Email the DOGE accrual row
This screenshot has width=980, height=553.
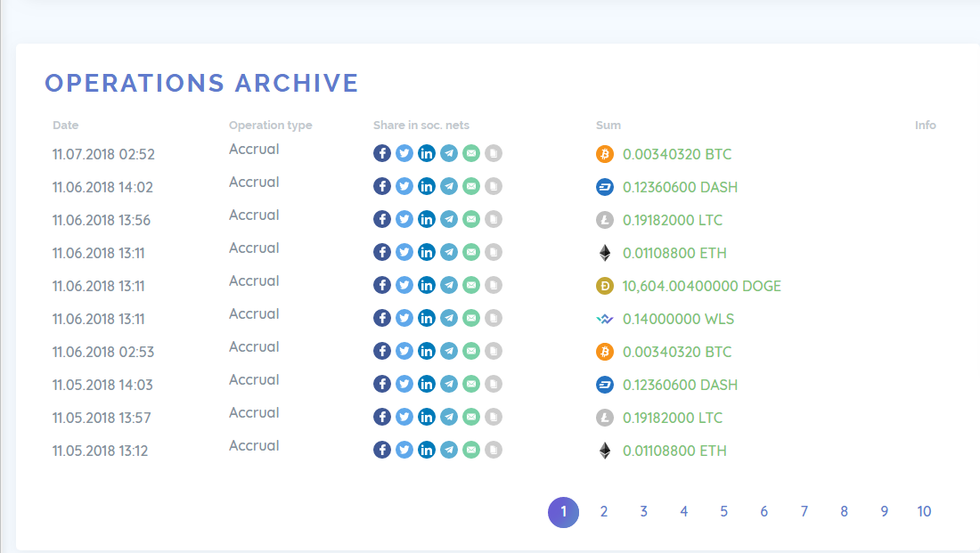[471, 285]
